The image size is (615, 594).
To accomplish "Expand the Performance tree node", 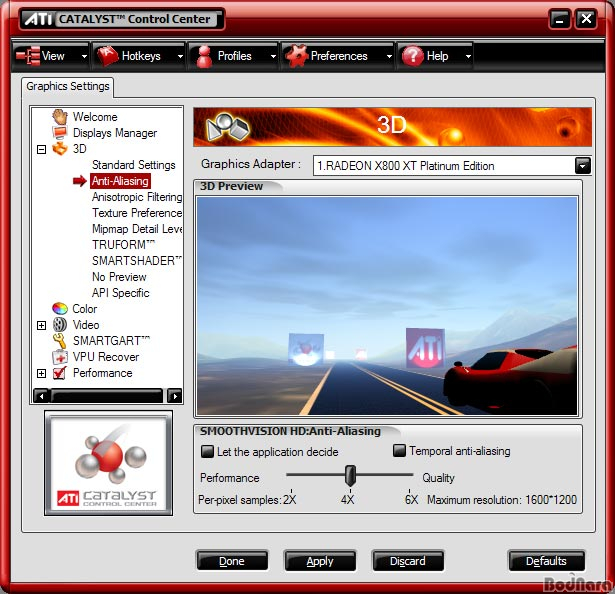I will [41, 373].
